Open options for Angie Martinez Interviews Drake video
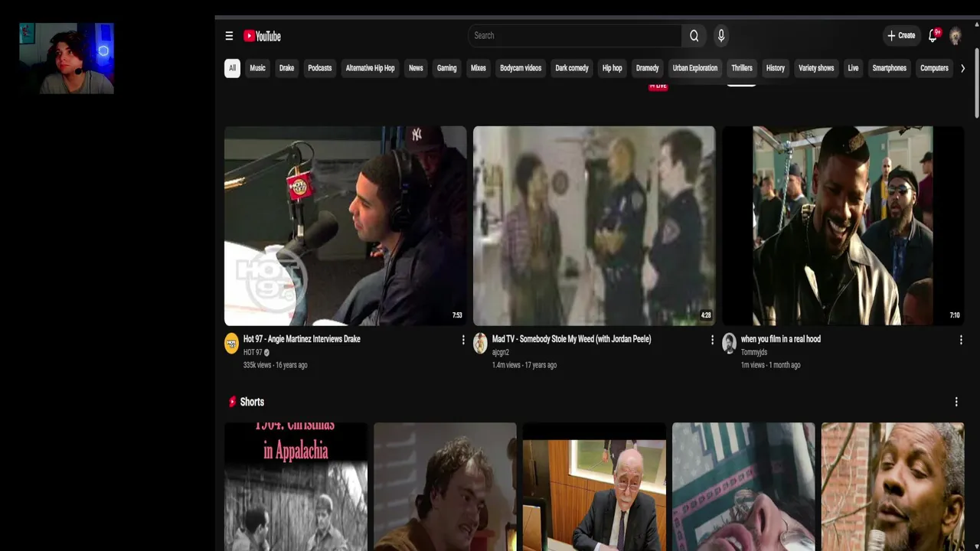This screenshot has width=980, height=551. click(462, 340)
